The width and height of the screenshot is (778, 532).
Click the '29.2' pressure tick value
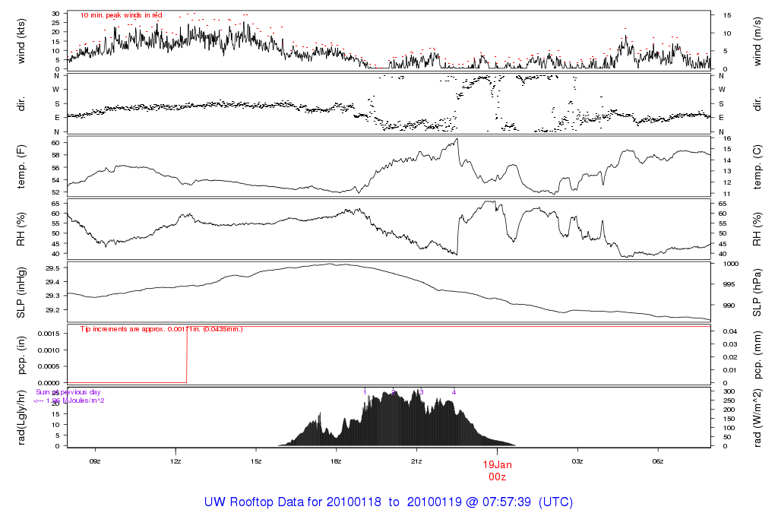click(x=52, y=309)
